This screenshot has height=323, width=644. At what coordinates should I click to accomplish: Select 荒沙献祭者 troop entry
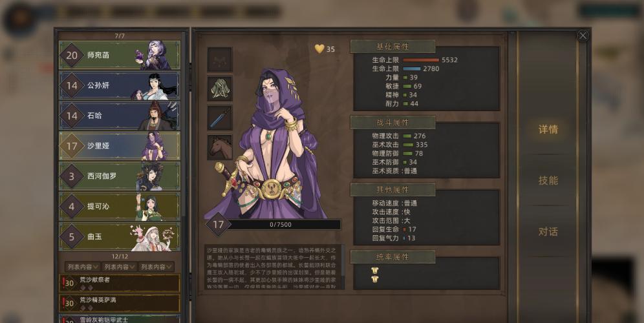[x=120, y=283]
